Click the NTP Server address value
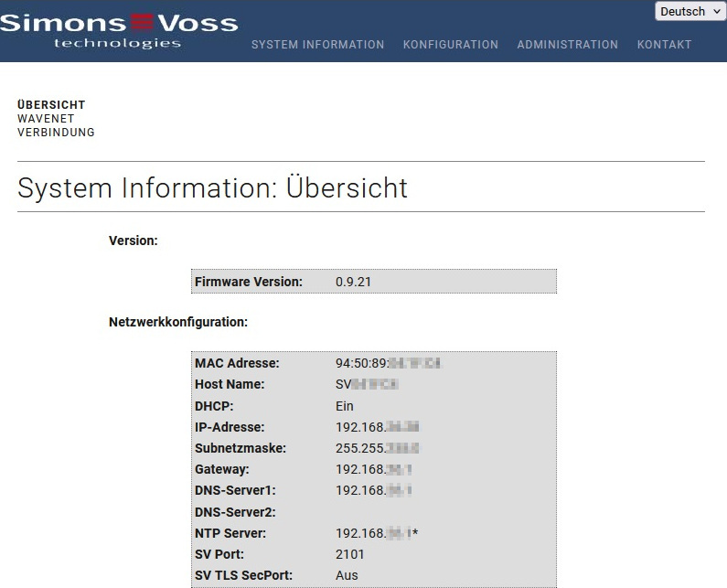This screenshot has width=727, height=588. tap(376, 533)
